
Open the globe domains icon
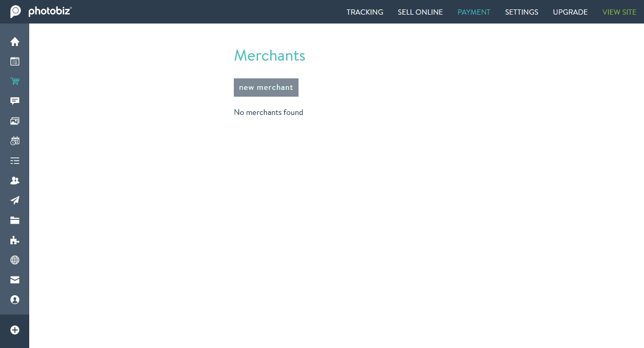coord(14,260)
